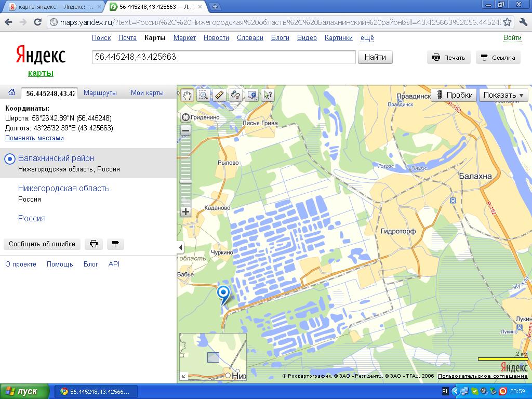The image size is (532, 399).
Task: Click the blue location marker pin
Action: (x=223, y=294)
